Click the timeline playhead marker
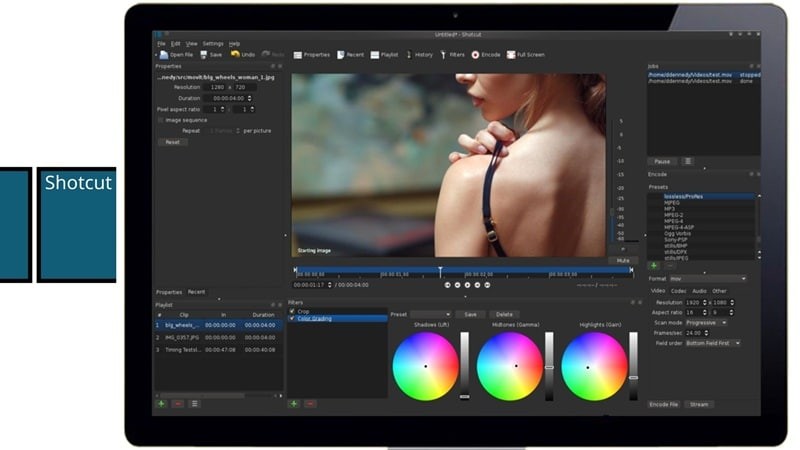The image size is (800, 450). pos(440,271)
